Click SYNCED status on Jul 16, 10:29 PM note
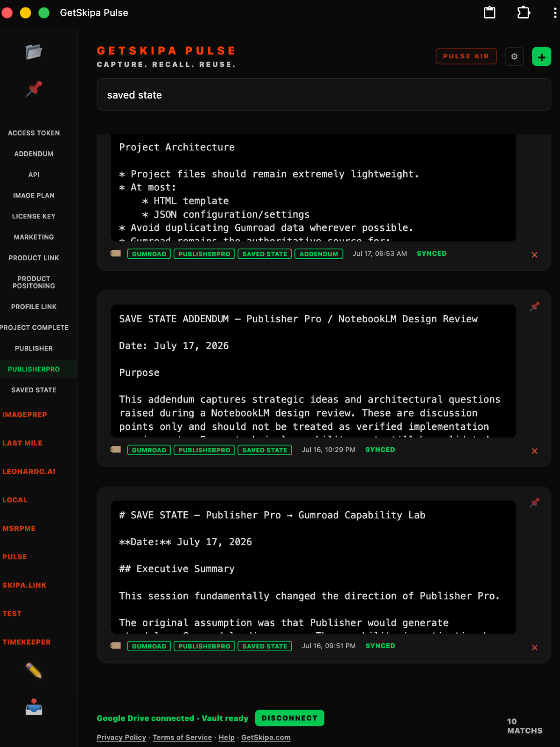Viewport: 560px width, 747px height. [x=380, y=450]
